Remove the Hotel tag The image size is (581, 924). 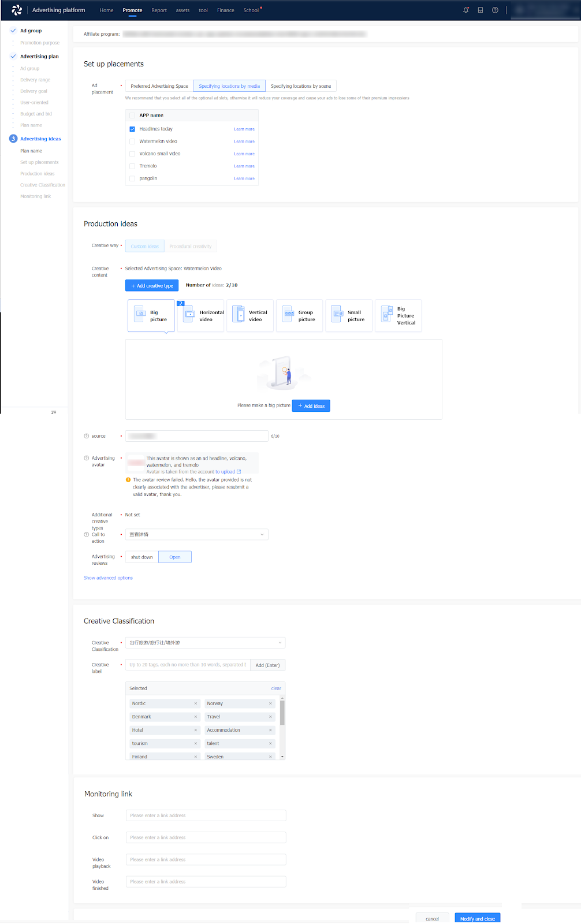point(196,730)
